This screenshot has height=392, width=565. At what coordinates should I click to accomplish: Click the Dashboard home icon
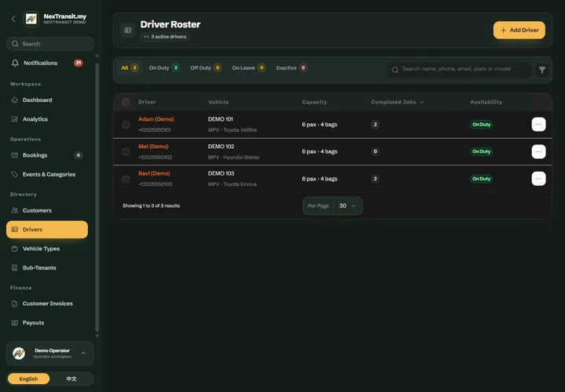click(14, 100)
